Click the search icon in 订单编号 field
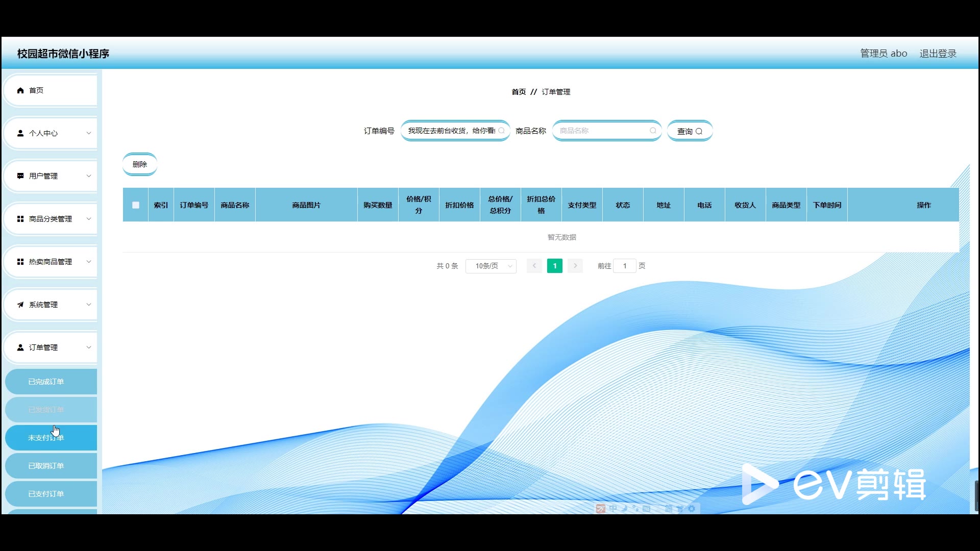 [501, 131]
